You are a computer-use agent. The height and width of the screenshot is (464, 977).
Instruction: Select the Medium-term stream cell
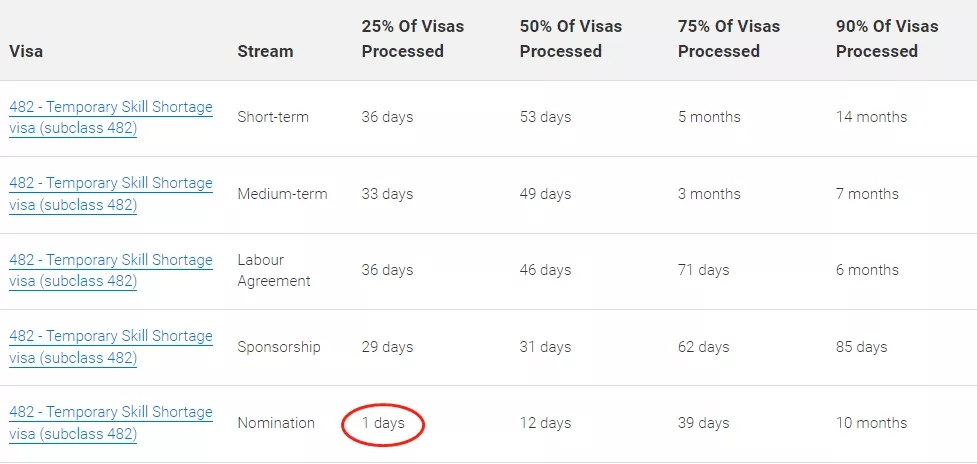click(282, 194)
